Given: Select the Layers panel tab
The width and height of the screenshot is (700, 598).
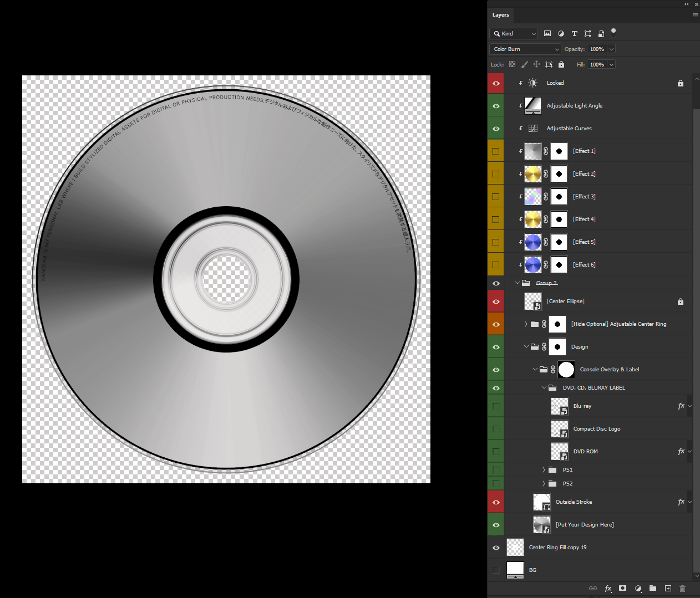Looking at the screenshot, I should coord(500,15).
